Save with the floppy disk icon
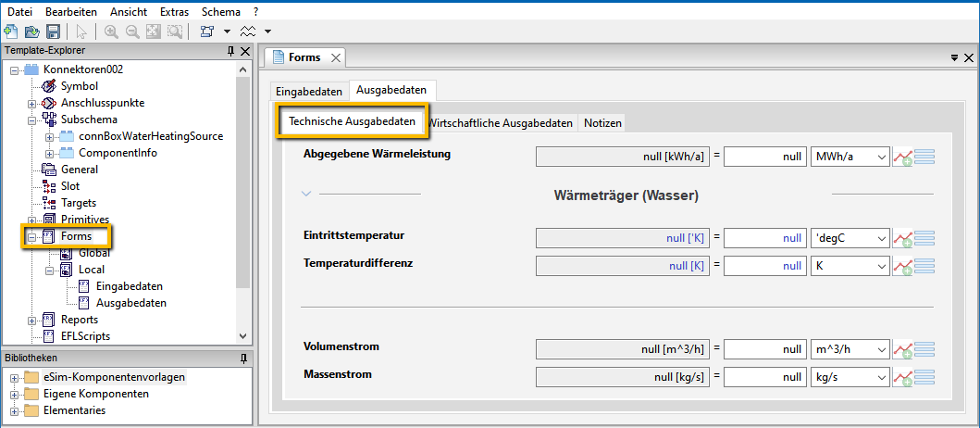The width and height of the screenshot is (980, 428). 53,31
